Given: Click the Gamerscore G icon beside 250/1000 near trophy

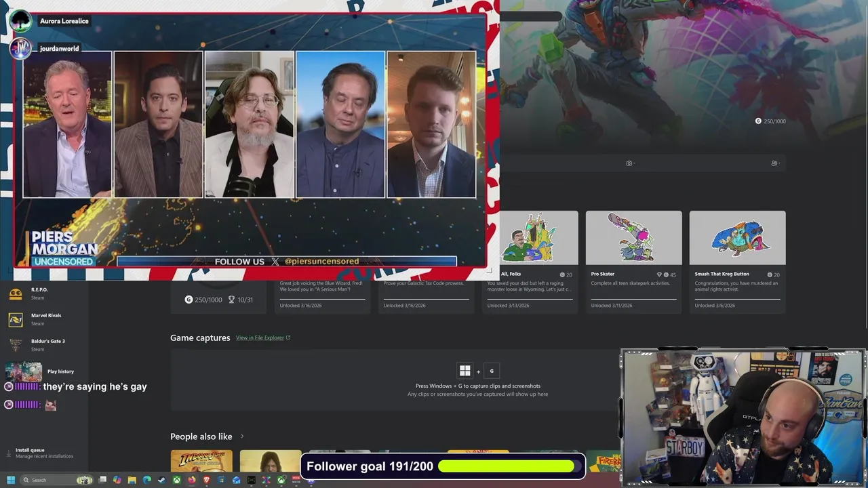Looking at the screenshot, I should click(189, 300).
